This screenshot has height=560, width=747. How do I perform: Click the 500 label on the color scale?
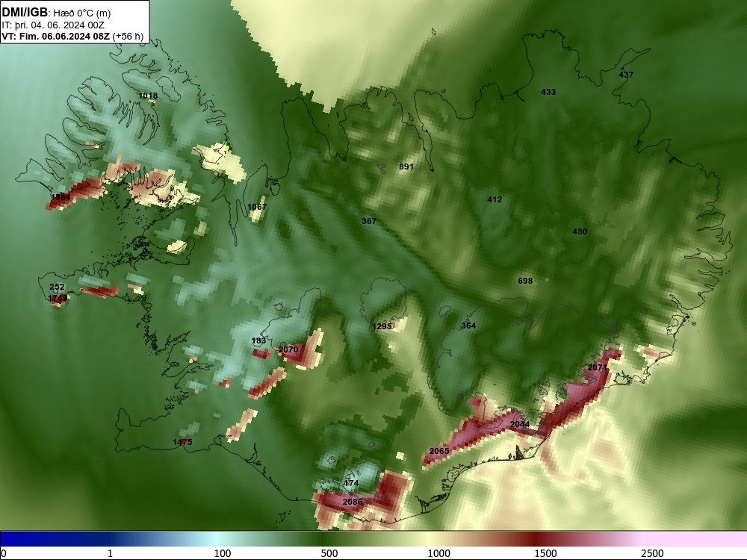329,553
